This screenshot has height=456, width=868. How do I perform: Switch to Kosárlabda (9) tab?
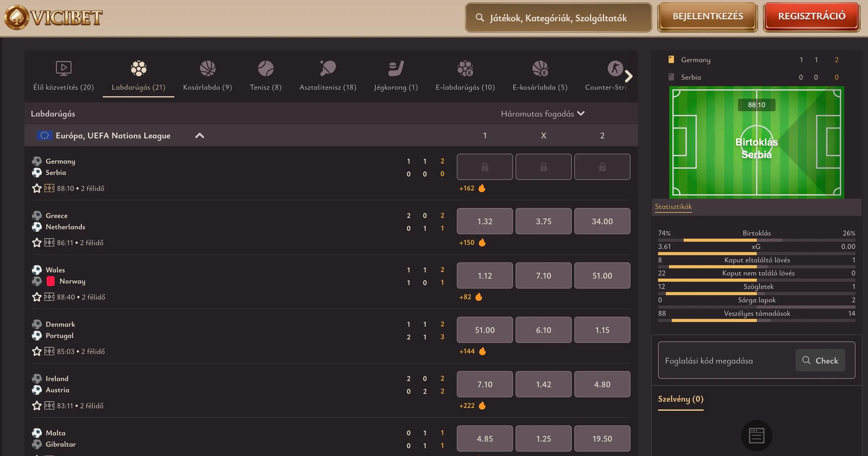[x=207, y=76]
